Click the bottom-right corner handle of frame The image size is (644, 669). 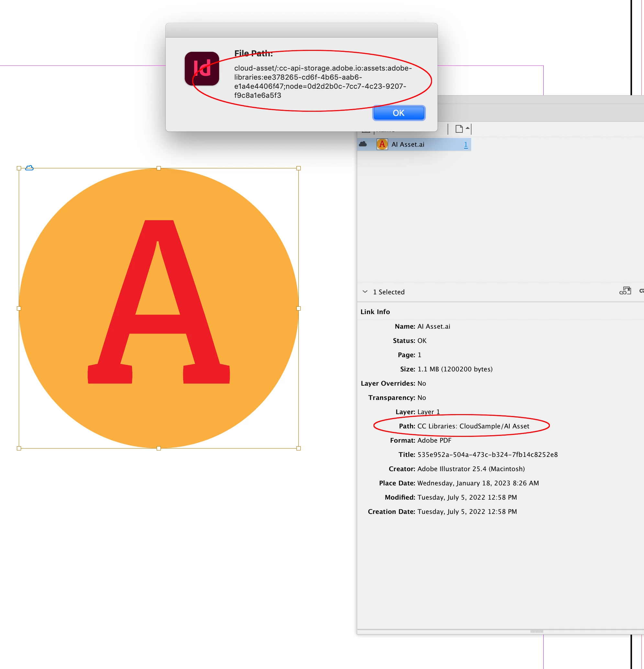[x=298, y=448]
